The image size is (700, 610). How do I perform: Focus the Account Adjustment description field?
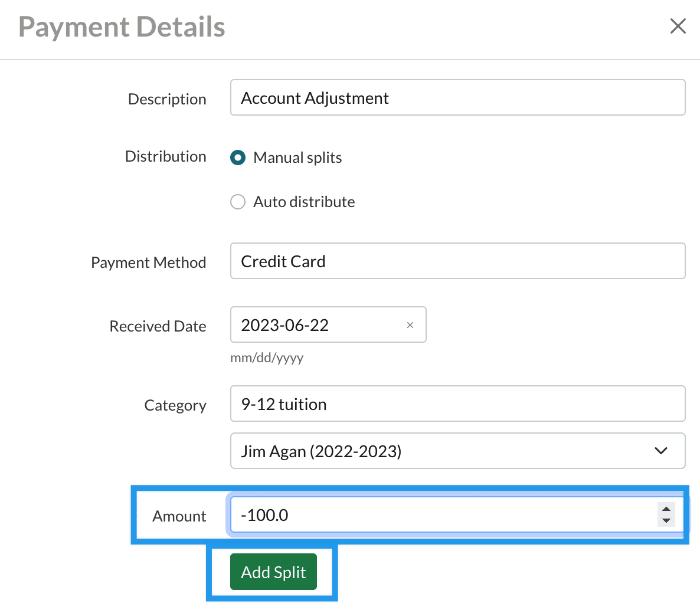457,98
